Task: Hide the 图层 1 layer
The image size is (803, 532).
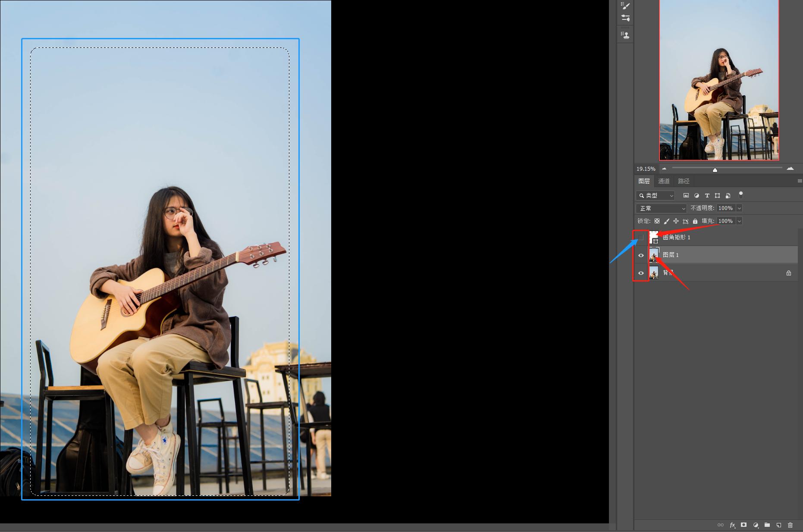Action: click(x=641, y=255)
